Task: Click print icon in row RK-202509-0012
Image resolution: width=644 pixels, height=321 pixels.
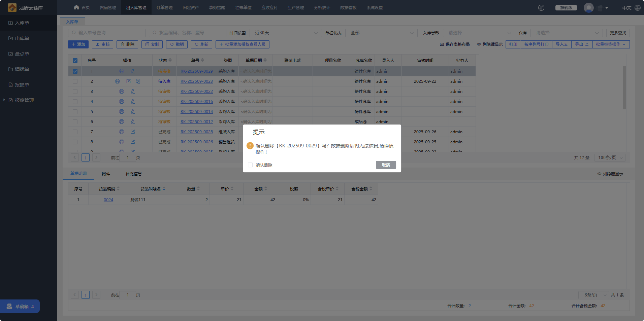Action: pos(122,122)
